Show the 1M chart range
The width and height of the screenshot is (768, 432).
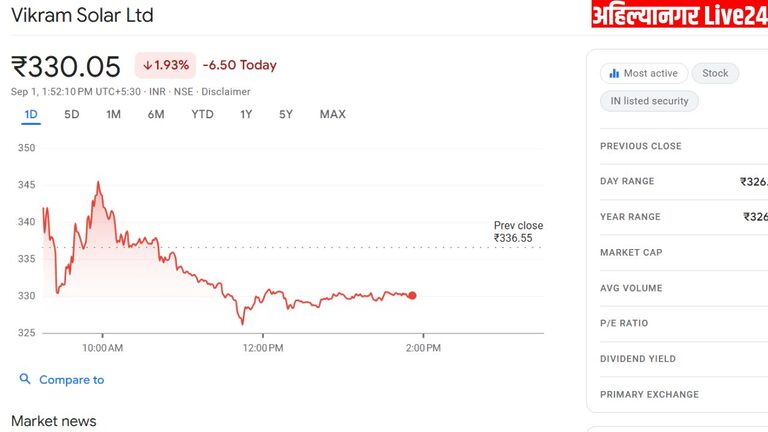pos(113,114)
